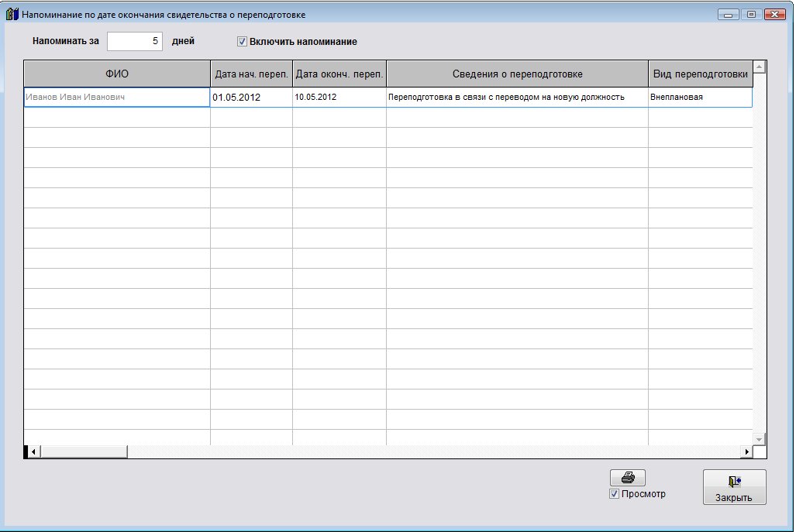Click Сведения о переподготовке column header
The height and width of the screenshot is (532, 796).
(517, 74)
